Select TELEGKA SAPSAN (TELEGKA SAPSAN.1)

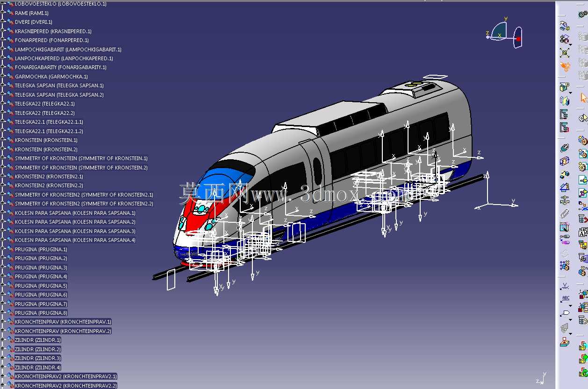pos(59,85)
